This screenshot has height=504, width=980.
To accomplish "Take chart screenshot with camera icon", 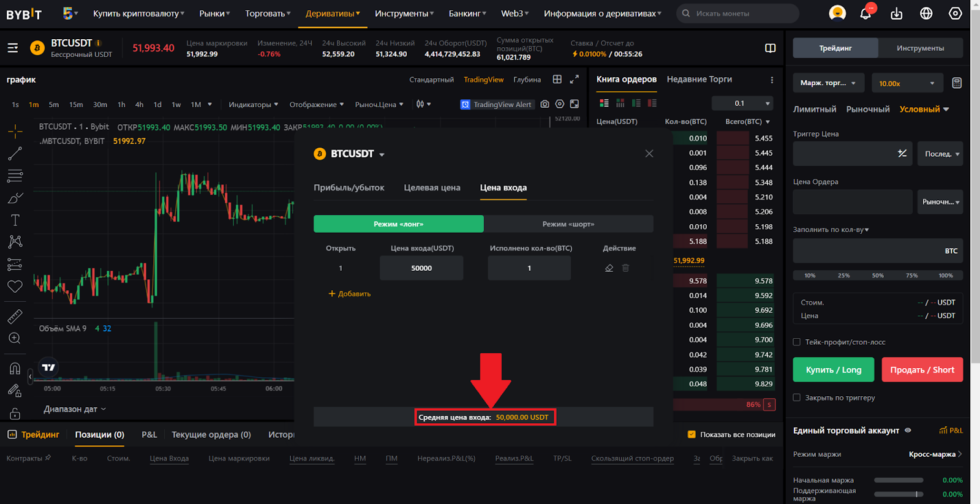I will tap(545, 104).
